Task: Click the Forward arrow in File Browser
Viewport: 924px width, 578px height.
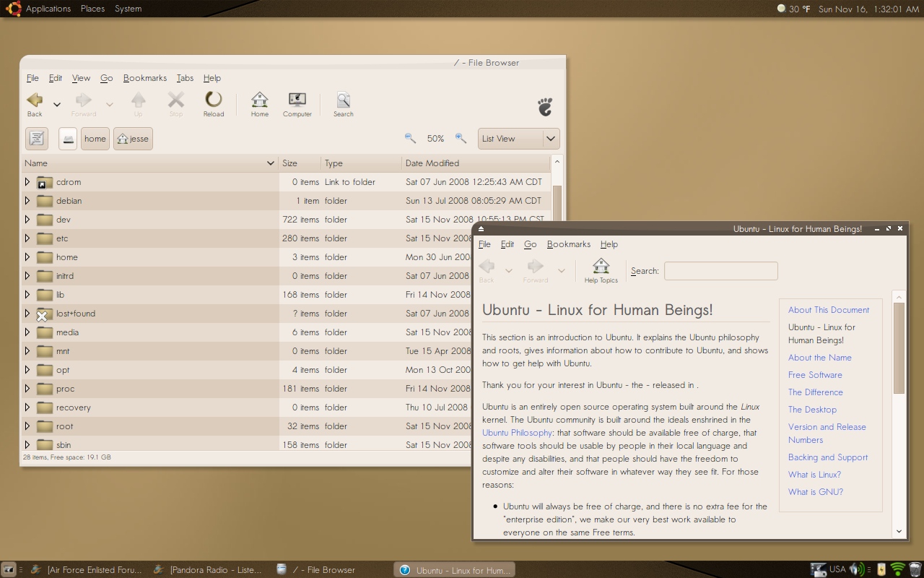Action: (84, 104)
